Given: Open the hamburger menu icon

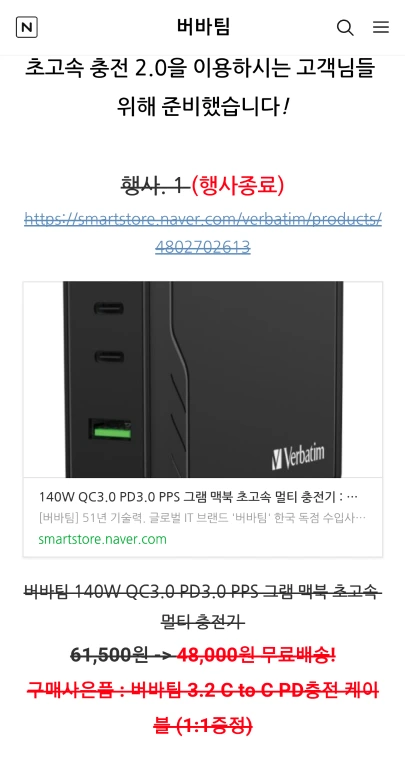Looking at the screenshot, I should (381, 27).
